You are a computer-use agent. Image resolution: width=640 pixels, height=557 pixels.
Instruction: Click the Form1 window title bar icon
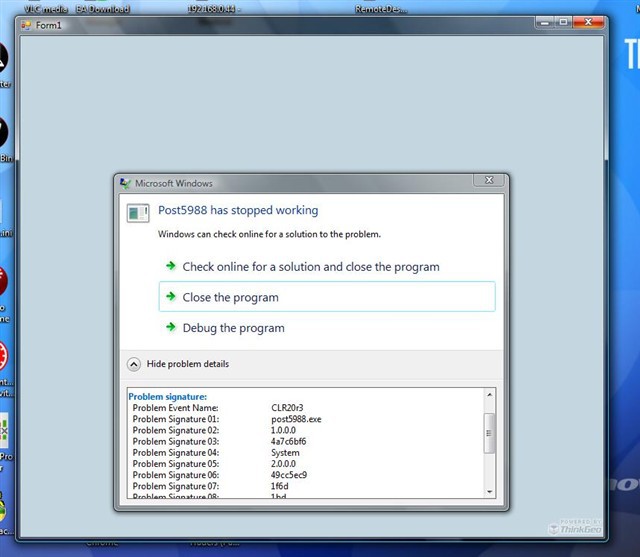click(26, 24)
